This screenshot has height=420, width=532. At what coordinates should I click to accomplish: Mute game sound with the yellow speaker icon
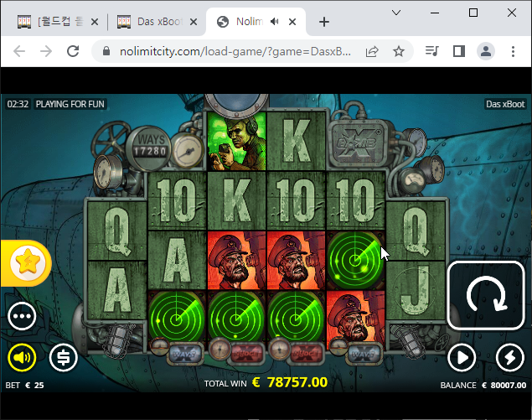pos(22,357)
